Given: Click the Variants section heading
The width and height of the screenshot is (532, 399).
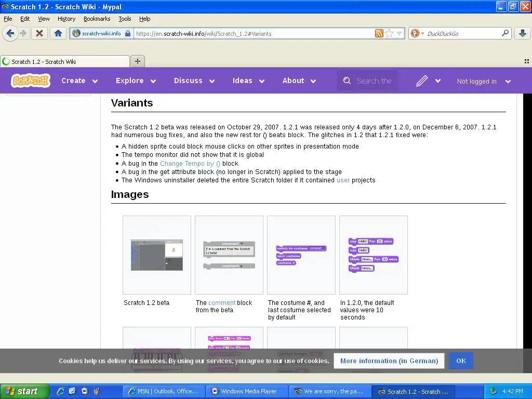Looking at the screenshot, I should tap(132, 103).
